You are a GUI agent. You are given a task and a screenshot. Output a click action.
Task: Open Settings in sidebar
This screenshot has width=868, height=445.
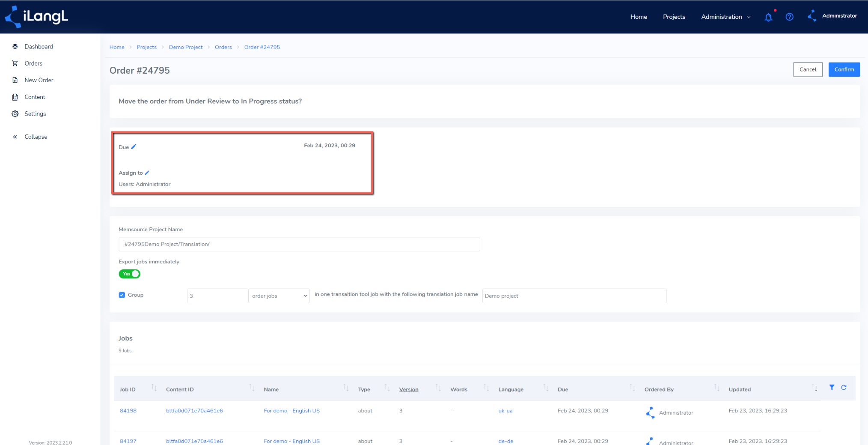35,113
